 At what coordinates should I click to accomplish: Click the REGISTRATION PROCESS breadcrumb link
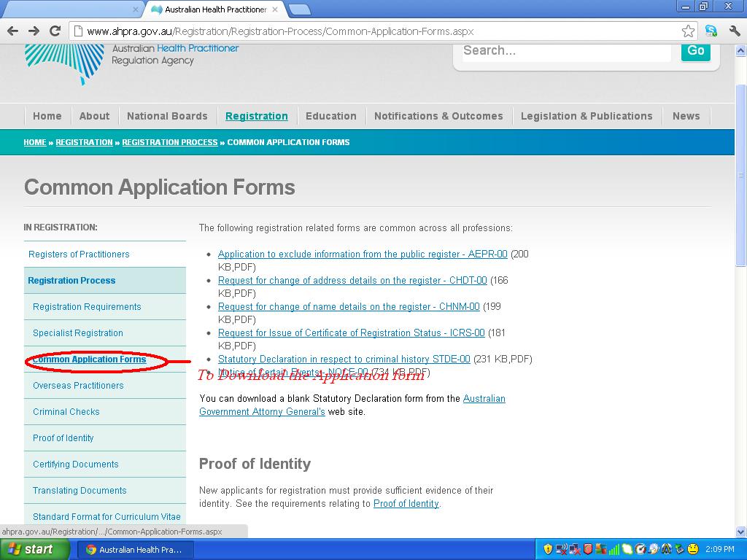(169, 142)
